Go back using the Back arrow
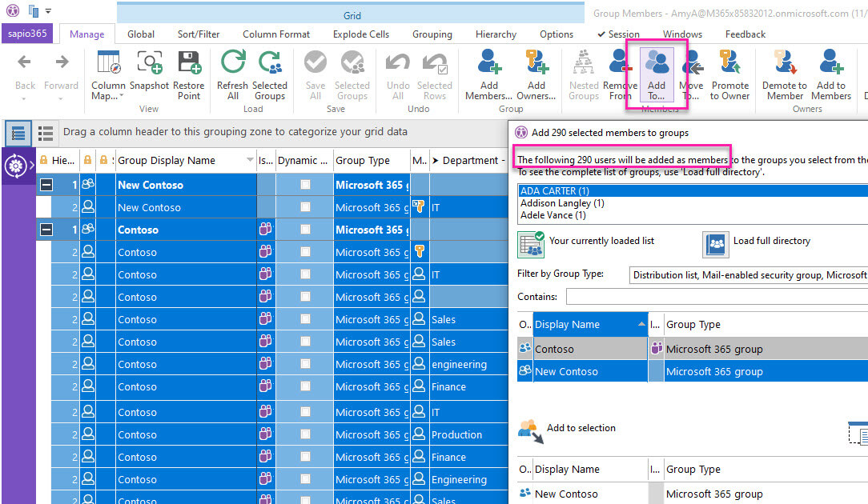868x504 pixels. (24, 62)
